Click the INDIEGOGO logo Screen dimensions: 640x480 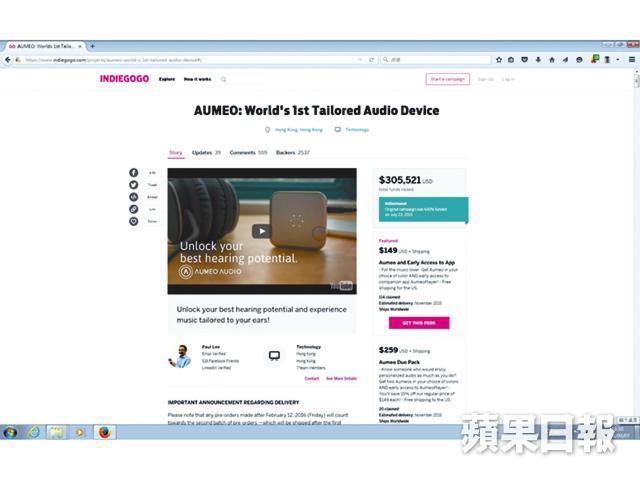[x=124, y=79]
